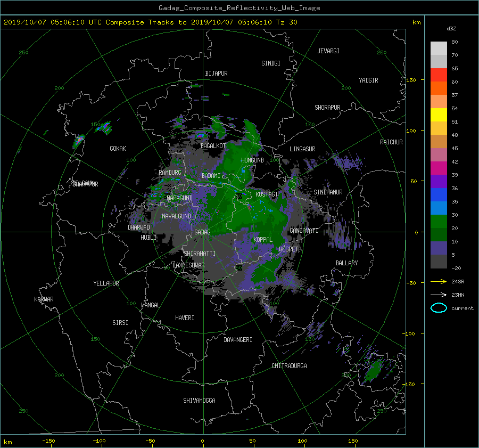
Task: Click the 23MN legend text
Action: (458, 295)
